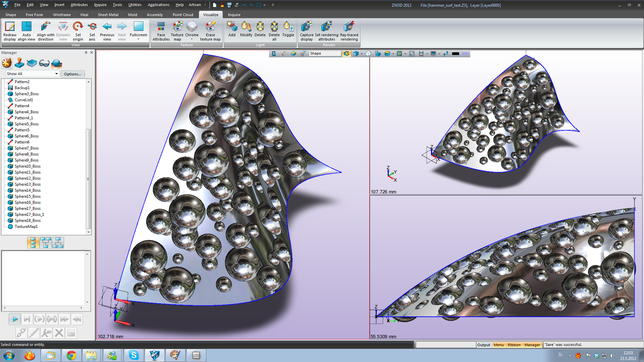Click the Options... button

tap(72, 74)
